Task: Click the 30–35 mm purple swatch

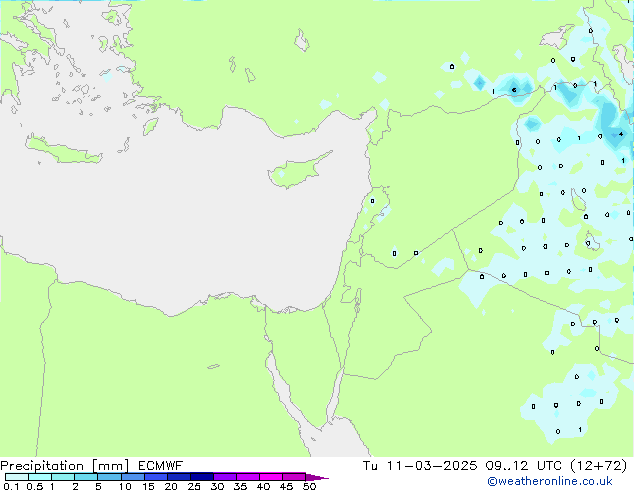Action: click(224, 477)
